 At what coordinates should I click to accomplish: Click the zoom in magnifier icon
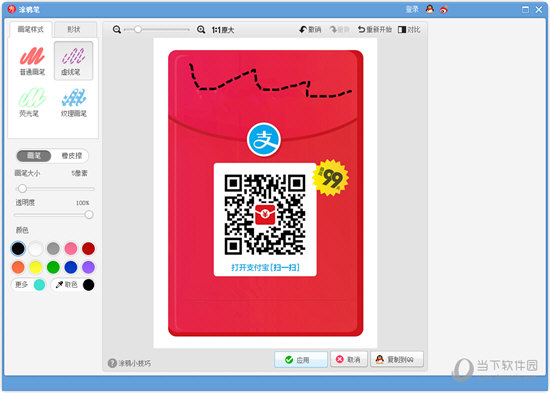coord(201,30)
